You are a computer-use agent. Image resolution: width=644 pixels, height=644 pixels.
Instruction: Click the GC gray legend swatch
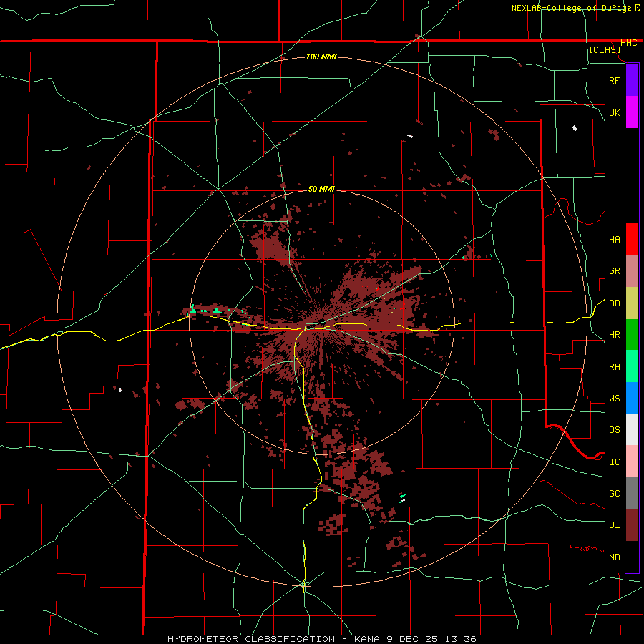pyautogui.click(x=632, y=493)
